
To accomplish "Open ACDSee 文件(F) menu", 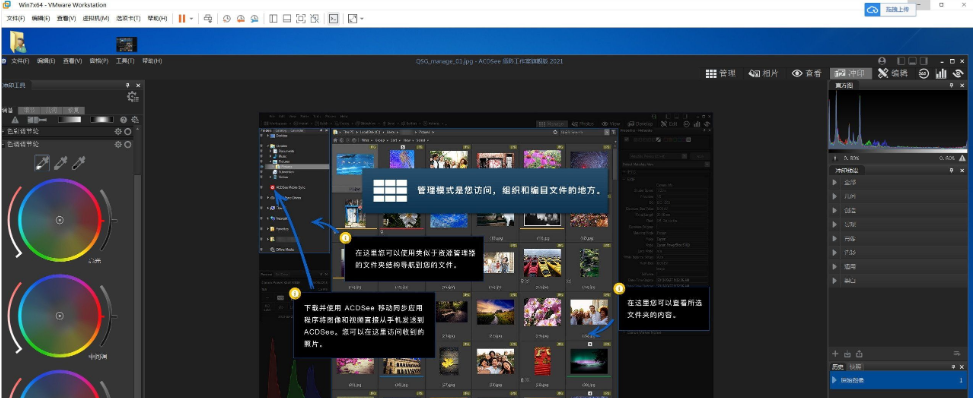I will point(20,61).
